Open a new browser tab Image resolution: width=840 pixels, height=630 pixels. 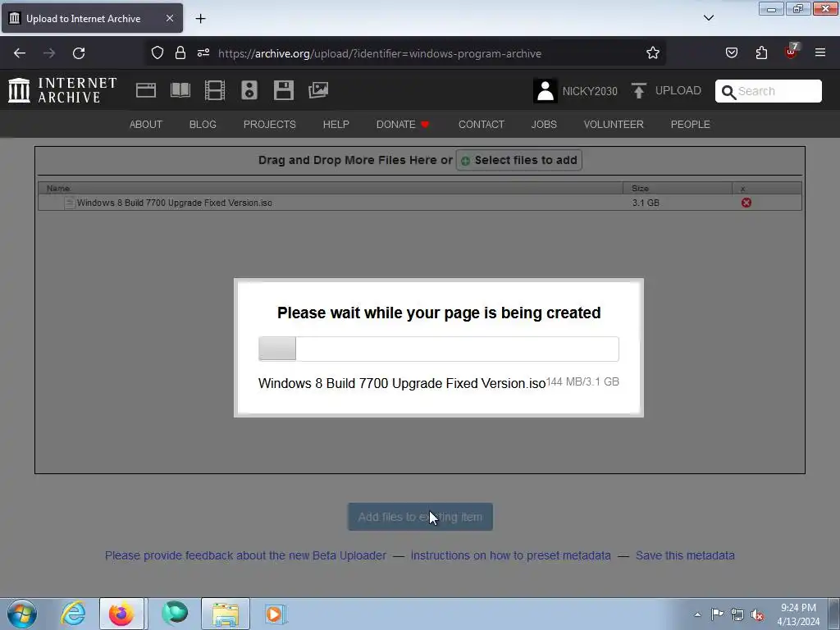click(x=200, y=19)
